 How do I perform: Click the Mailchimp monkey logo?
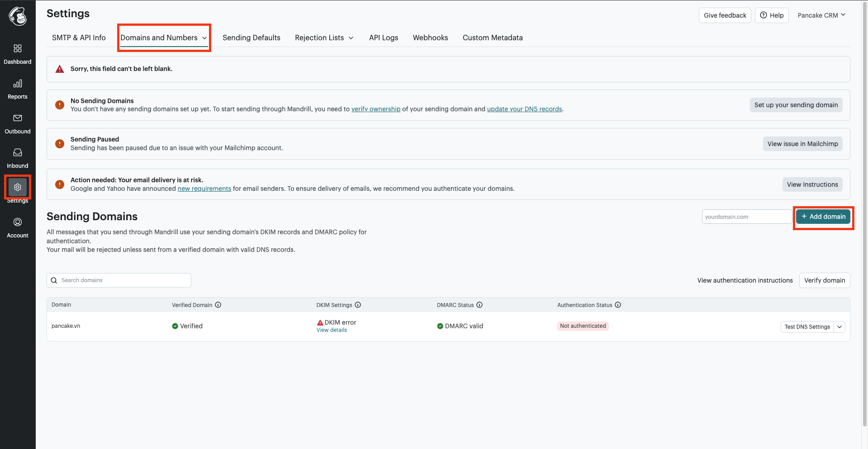(18, 17)
